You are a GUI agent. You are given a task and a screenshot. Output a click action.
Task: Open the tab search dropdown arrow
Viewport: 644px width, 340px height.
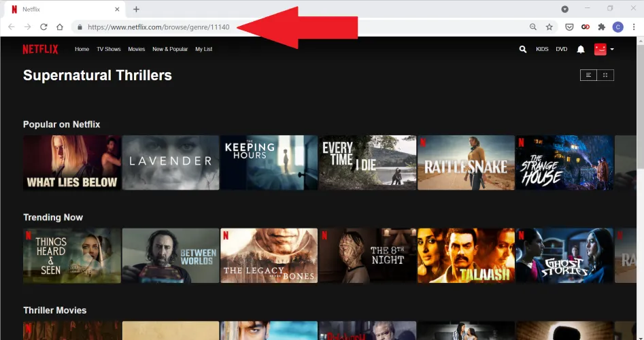pos(564,9)
